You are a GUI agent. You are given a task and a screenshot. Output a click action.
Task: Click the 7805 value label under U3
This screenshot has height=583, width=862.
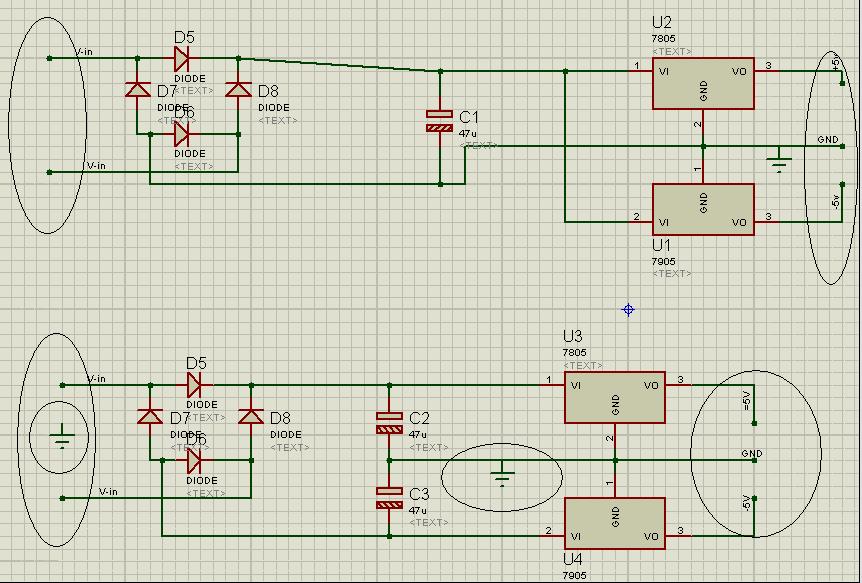coord(574,353)
